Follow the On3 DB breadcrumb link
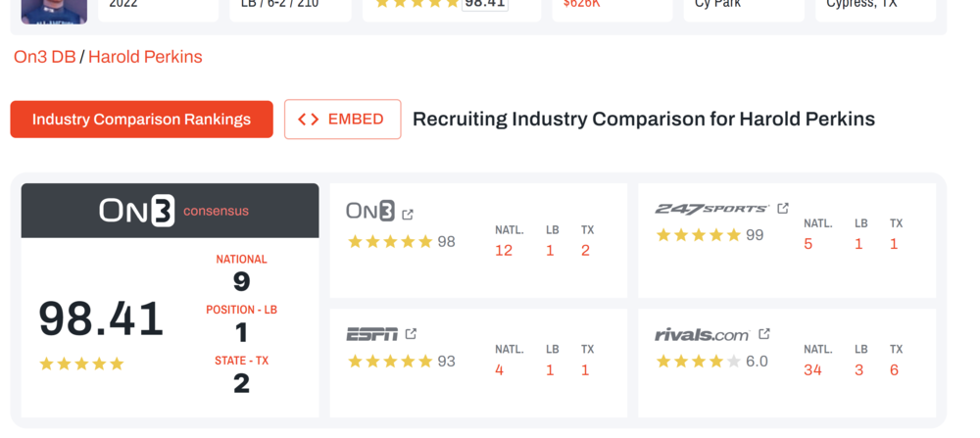The image size is (980, 438). coord(44,57)
